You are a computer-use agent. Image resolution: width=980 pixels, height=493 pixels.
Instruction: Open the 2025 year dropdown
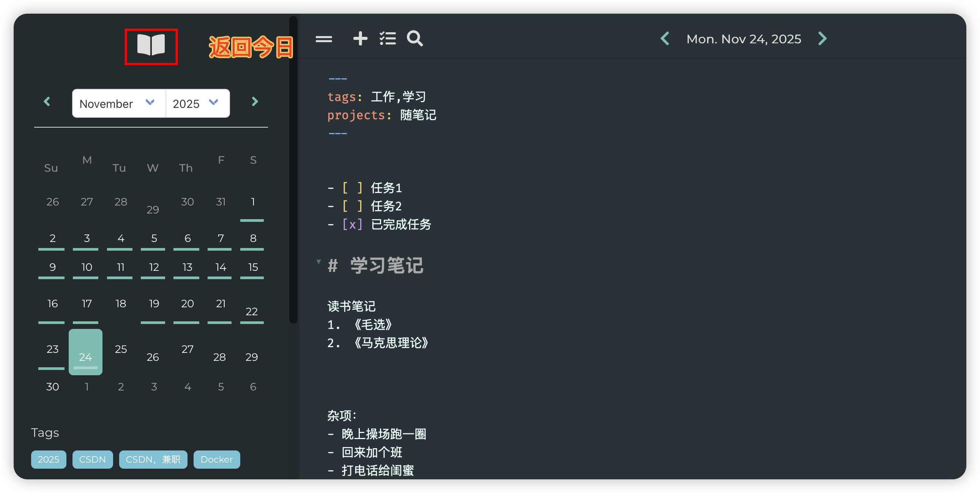click(x=197, y=104)
